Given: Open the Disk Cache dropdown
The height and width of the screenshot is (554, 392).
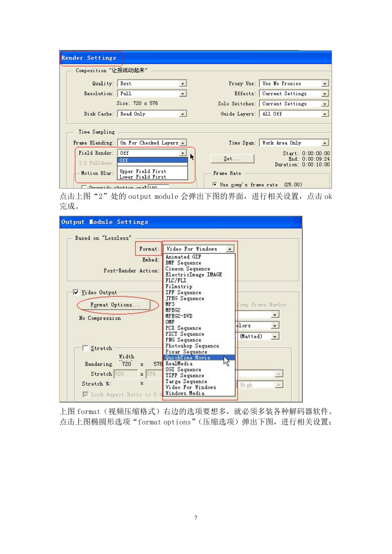Looking at the screenshot, I should click(x=152, y=114).
